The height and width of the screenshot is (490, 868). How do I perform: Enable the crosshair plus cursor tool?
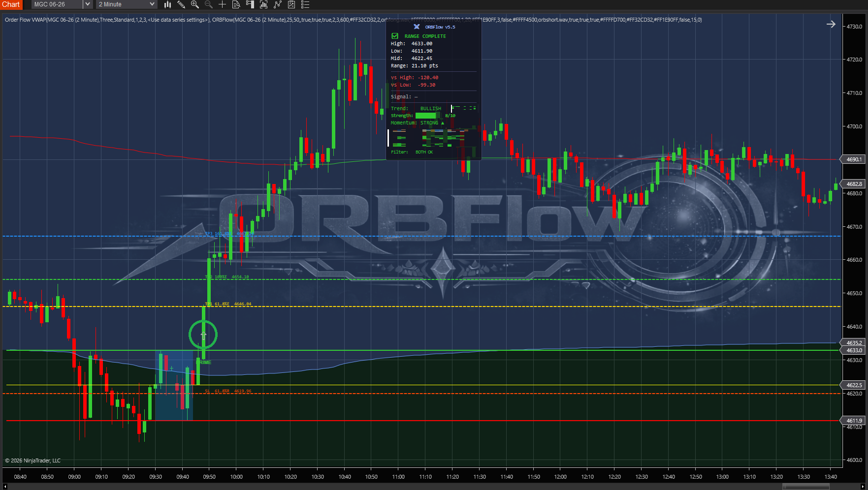(222, 4)
